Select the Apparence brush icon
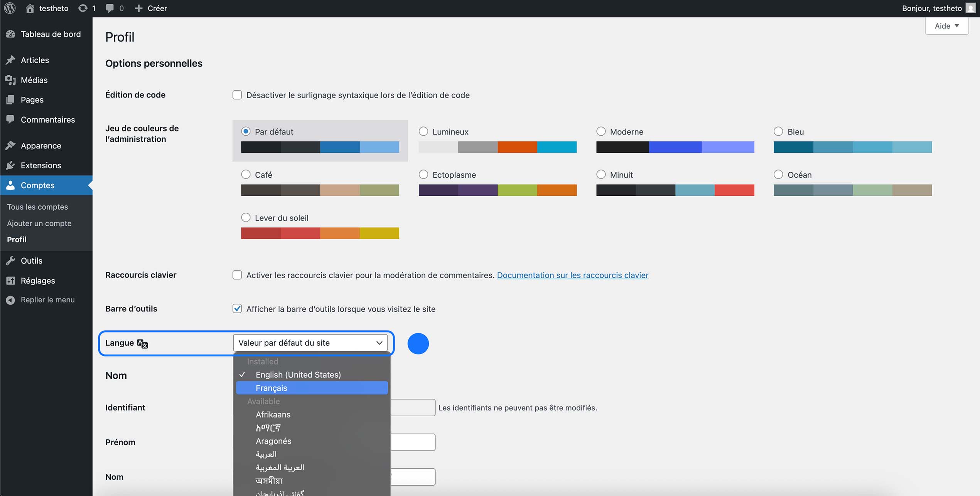This screenshot has width=980, height=496. pyautogui.click(x=10, y=145)
